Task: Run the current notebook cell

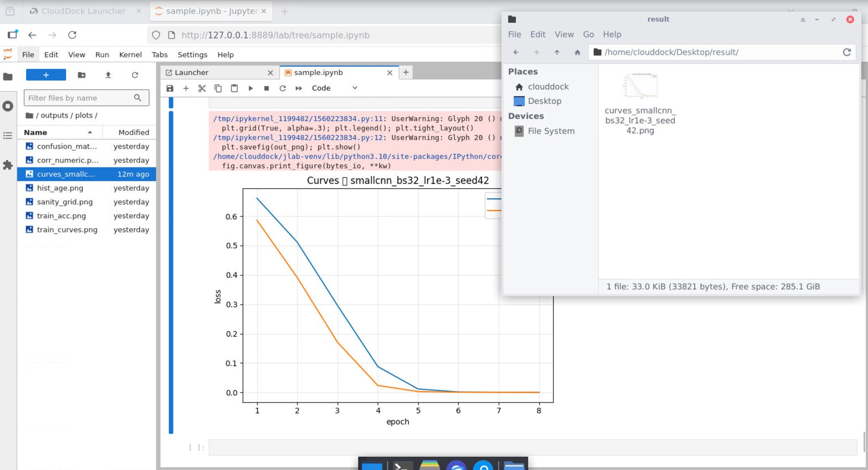Action: (251, 88)
